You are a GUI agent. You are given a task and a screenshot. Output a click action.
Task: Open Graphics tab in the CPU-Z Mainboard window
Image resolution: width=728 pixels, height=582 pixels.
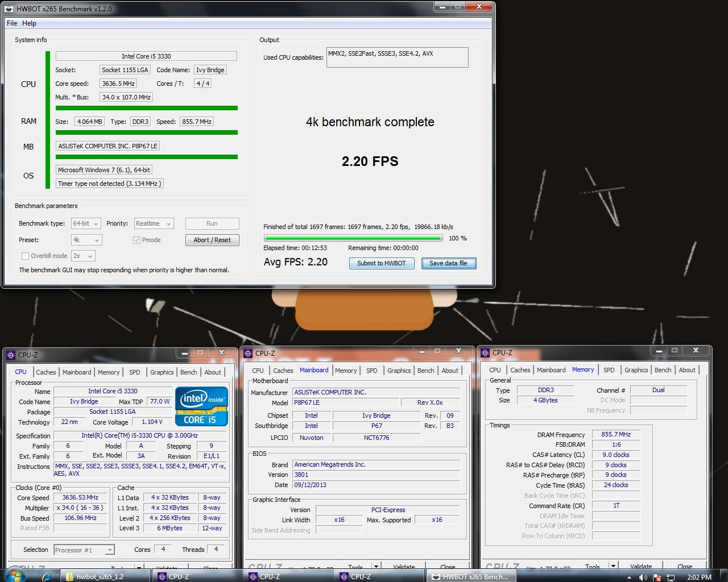(x=399, y=371)
